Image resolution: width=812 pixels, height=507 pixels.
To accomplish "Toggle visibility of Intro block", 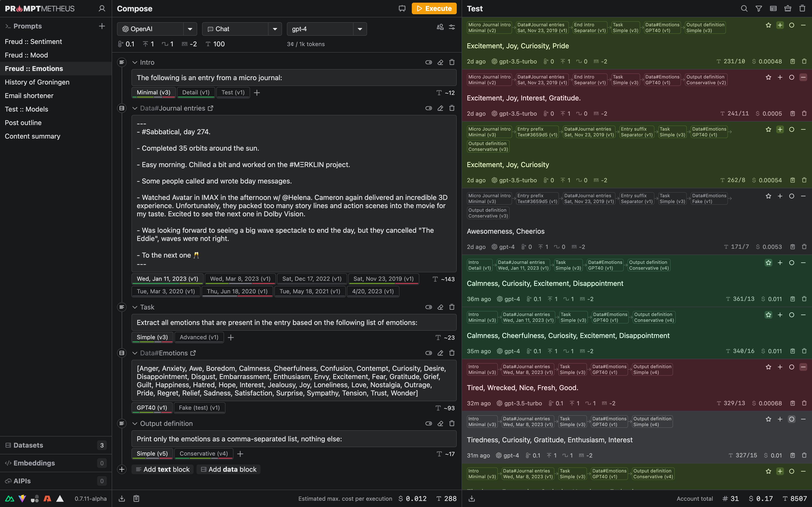I will [x=428, y=62].
